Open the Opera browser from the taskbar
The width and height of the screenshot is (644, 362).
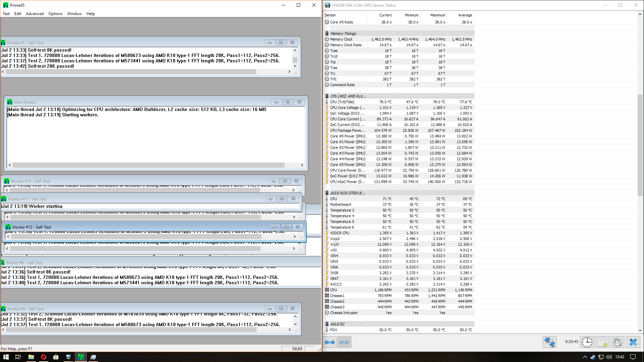tap(43, 357)
